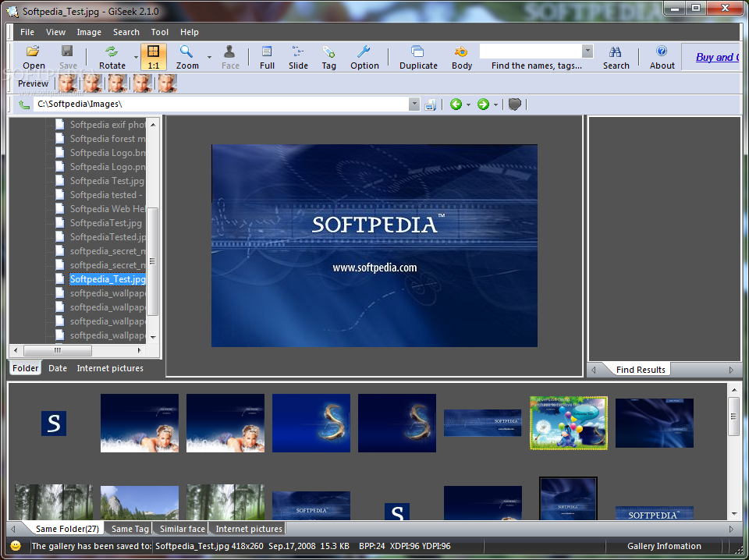Select the first face preview thumbnail
The image size is (749, 560).
click(x=67, y=83)
